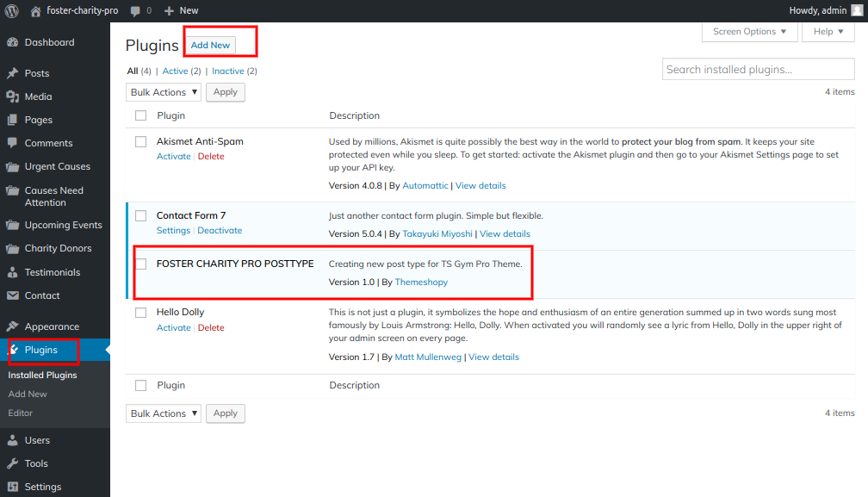Click the Dashboard gauge icon

(12, 42)
